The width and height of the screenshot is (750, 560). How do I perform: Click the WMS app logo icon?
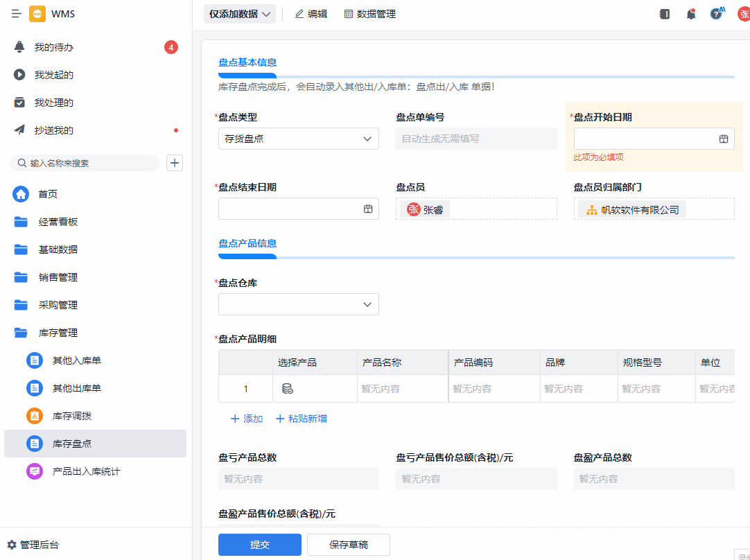tap(37, 14)
